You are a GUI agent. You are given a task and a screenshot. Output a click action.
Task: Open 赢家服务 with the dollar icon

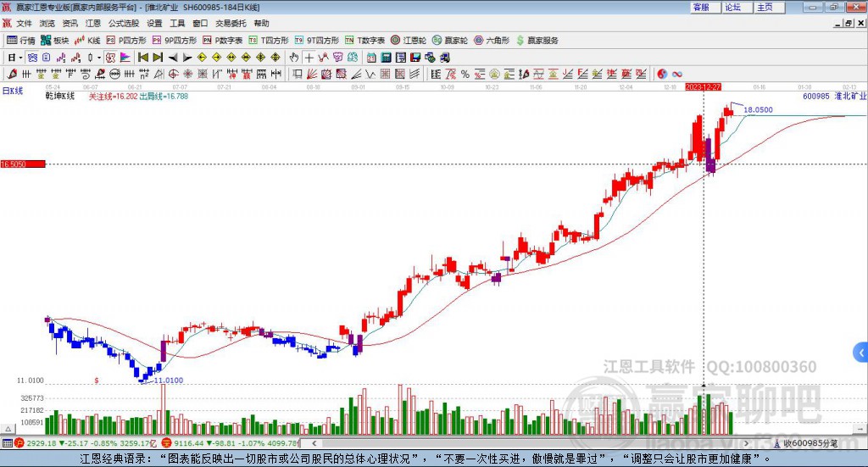pyautogui.click(x=537, y=41)
